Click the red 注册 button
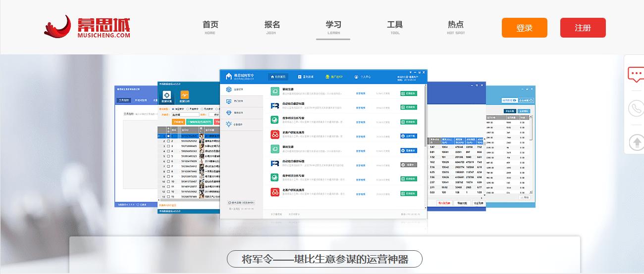Image resolution: width=644 pixels, height=274 pixels. 583,28
